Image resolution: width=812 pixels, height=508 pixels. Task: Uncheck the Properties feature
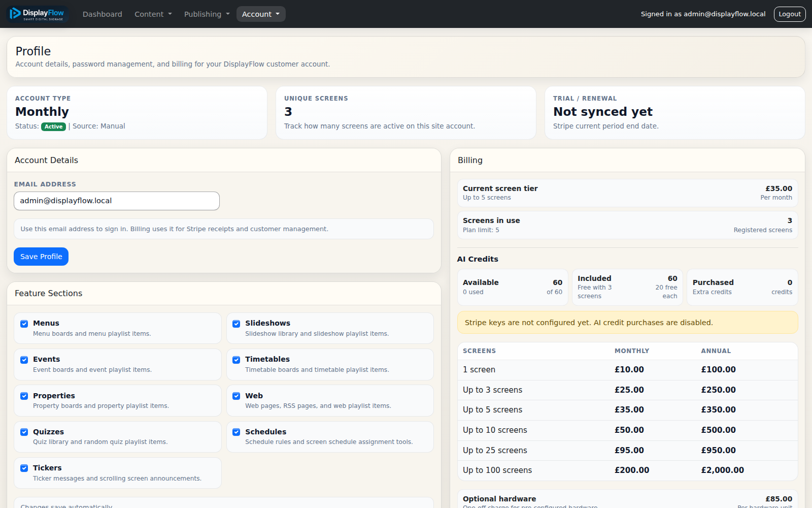pyautogui.click(x=24, y=396)
